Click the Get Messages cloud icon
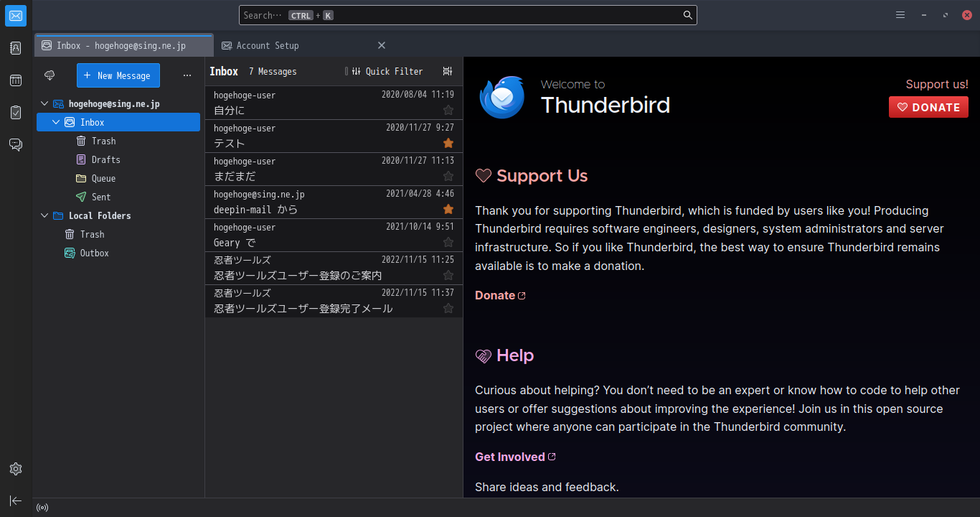Viewport: 980px width, 517px height. (x=50, y=75)
